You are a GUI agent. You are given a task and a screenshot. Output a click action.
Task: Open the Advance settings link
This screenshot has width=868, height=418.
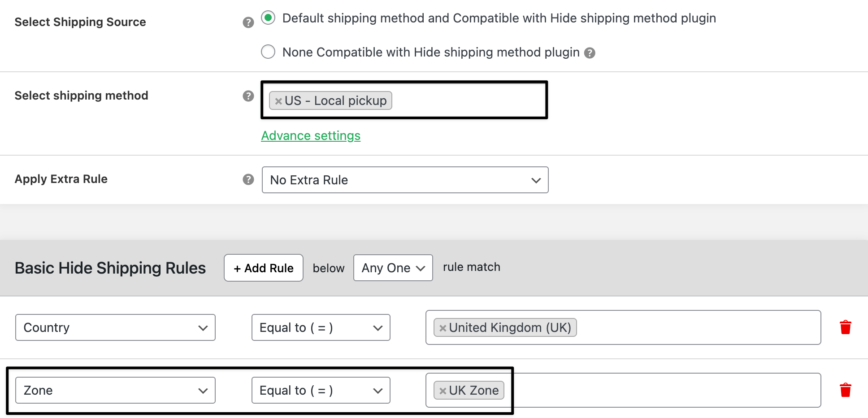[311, 135]
